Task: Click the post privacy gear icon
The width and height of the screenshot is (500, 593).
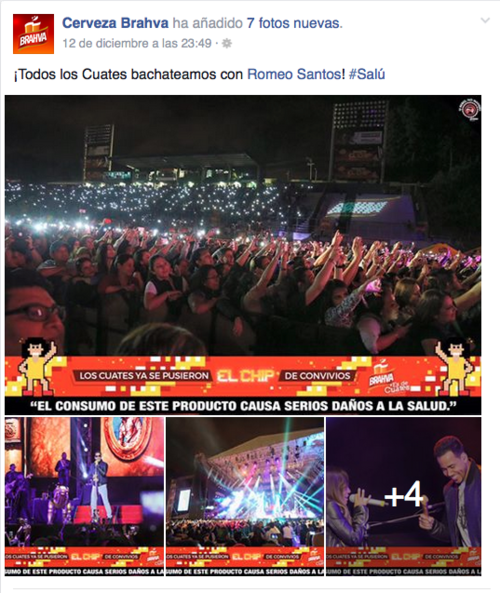Action: [227, 43]
